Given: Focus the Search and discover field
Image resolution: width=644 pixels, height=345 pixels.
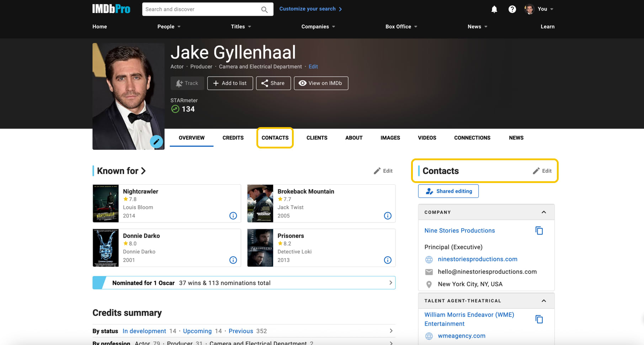Looking at the screenshot, I should [201, 9].
